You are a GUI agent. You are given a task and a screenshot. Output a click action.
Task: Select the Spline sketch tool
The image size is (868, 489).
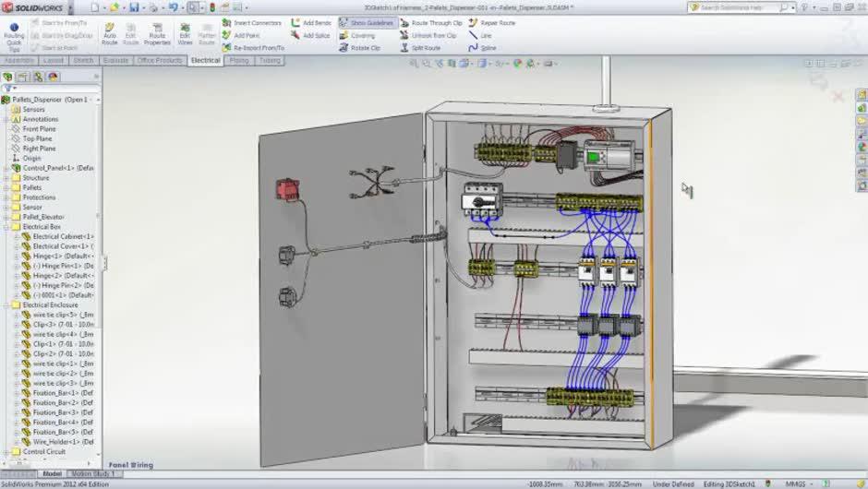(x=482, y=47)
